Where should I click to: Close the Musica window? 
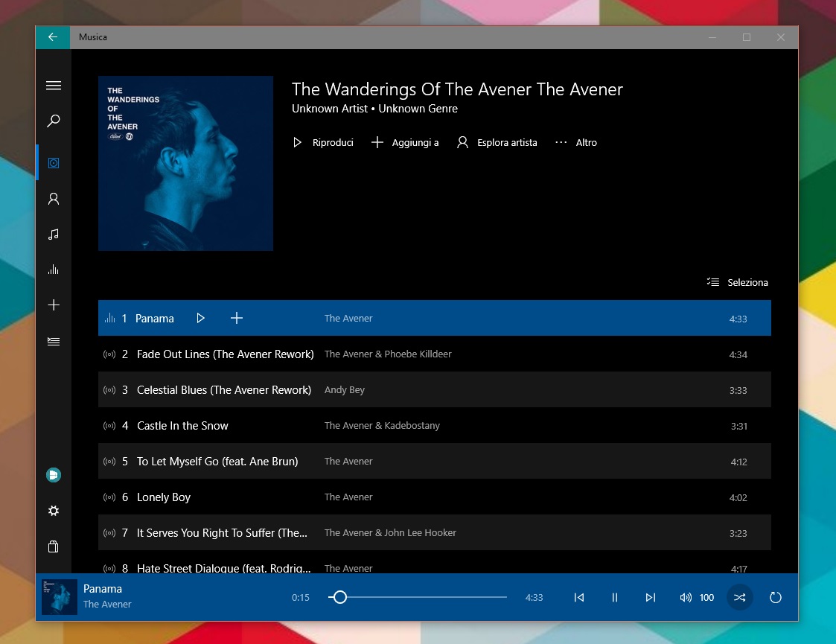coord(781,37)
